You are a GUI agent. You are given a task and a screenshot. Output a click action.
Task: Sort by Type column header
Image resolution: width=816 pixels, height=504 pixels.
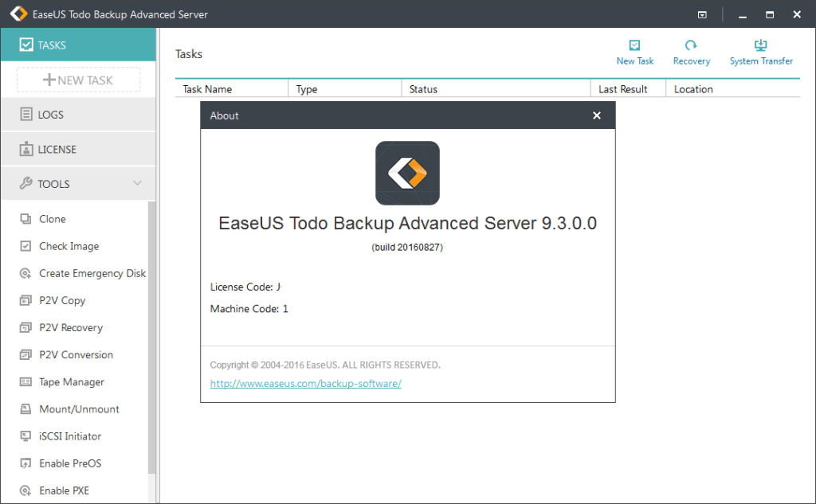[344, 89]
